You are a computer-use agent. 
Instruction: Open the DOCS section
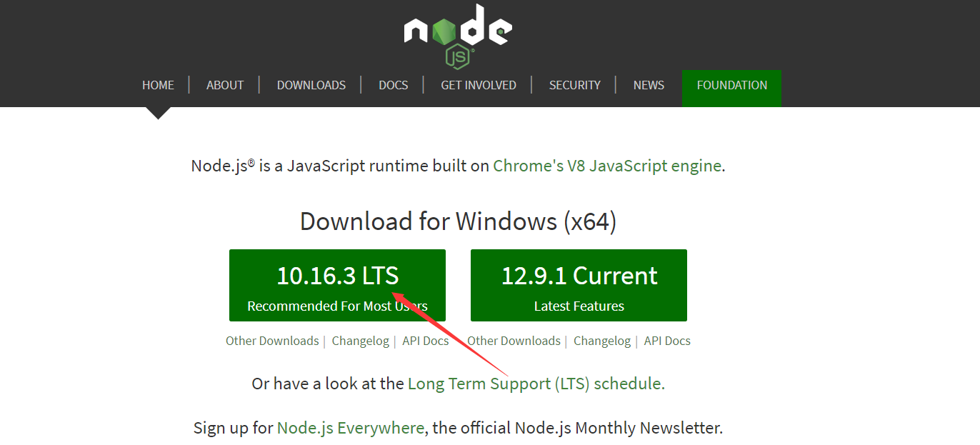pyautogui.click(x=394, y=85)
